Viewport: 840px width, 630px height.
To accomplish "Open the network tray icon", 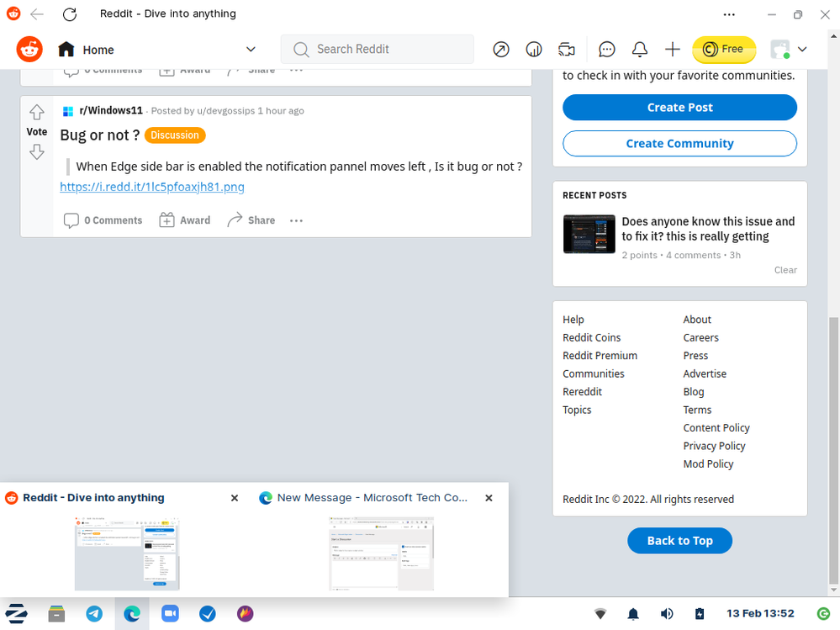I will 600,614.
